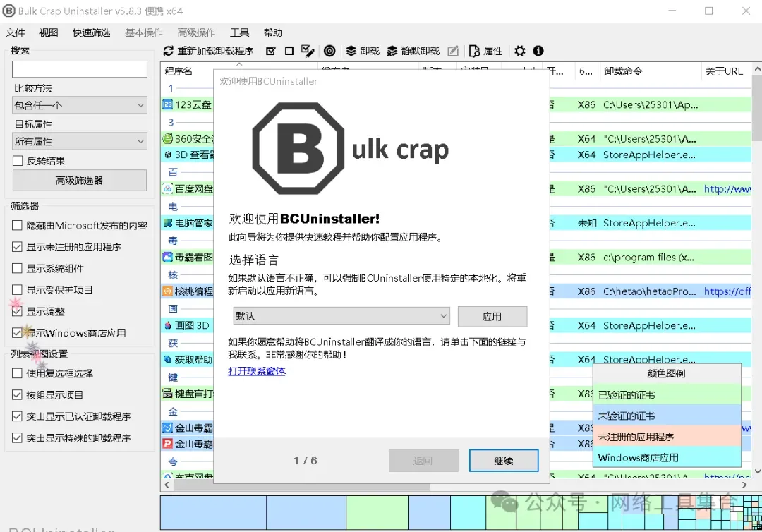Click 继续 to proceed in wizard

point(504,461)
